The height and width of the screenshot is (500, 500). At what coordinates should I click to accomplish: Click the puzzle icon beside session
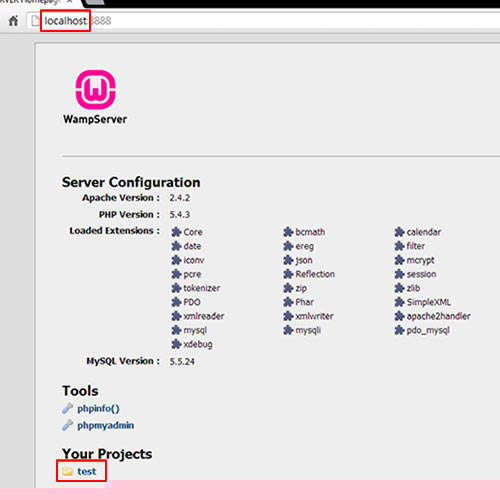(399, 274)
